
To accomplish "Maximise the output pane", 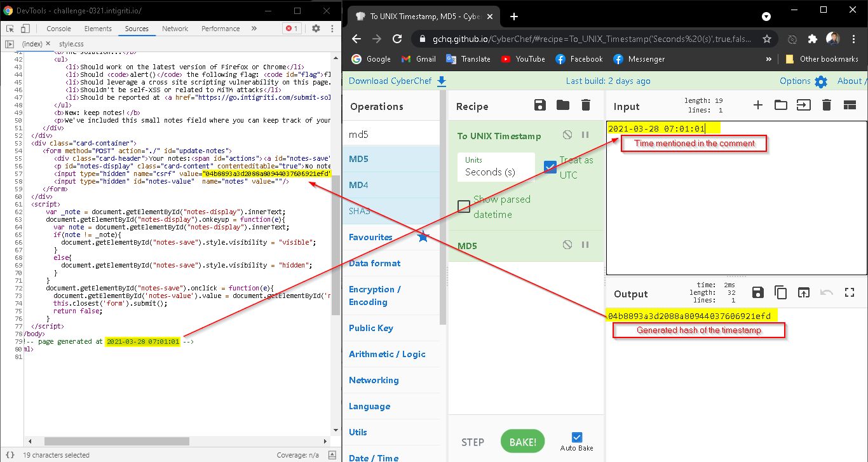I will pyautogui.click(x=850, y=293).
